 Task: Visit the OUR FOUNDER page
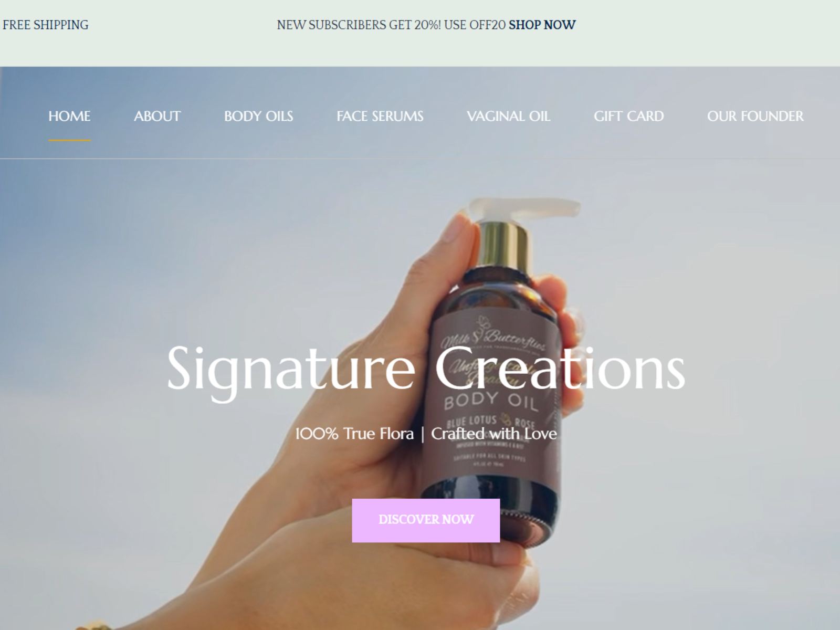pyautogui.click(x=755, y=116)
